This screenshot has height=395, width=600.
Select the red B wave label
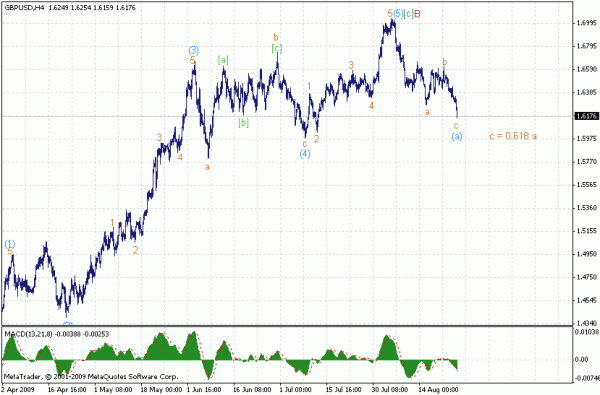417,14
